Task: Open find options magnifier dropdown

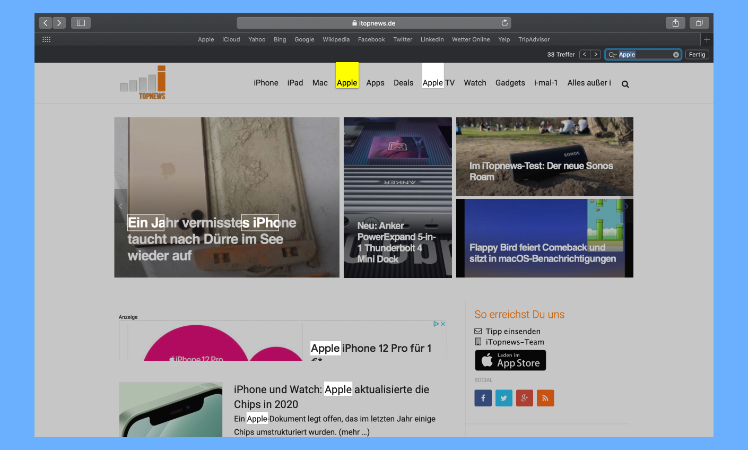Action: pyautogui.click(x=612, y=54)
